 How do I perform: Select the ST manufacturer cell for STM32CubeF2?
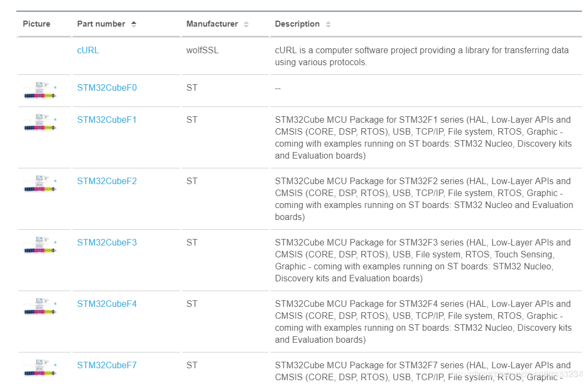(x=192, y=181)
